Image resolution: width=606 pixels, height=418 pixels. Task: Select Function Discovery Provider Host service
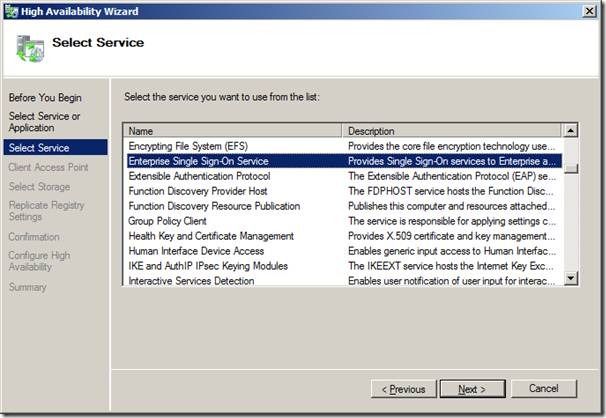pyautogui.click(x=344, y=191)
